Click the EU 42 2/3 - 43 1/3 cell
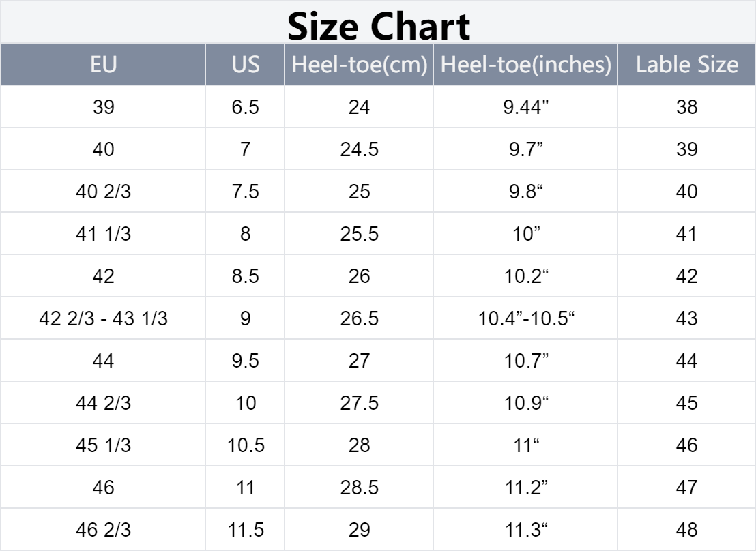This screenshot has height=551, width=756. [x=103, y=318]
